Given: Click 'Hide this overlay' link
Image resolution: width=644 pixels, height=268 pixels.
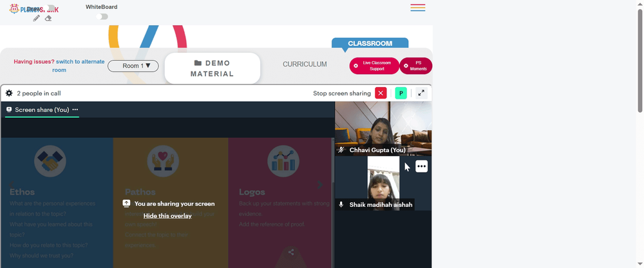Looking at the screenshot, I should pos(167,216).
